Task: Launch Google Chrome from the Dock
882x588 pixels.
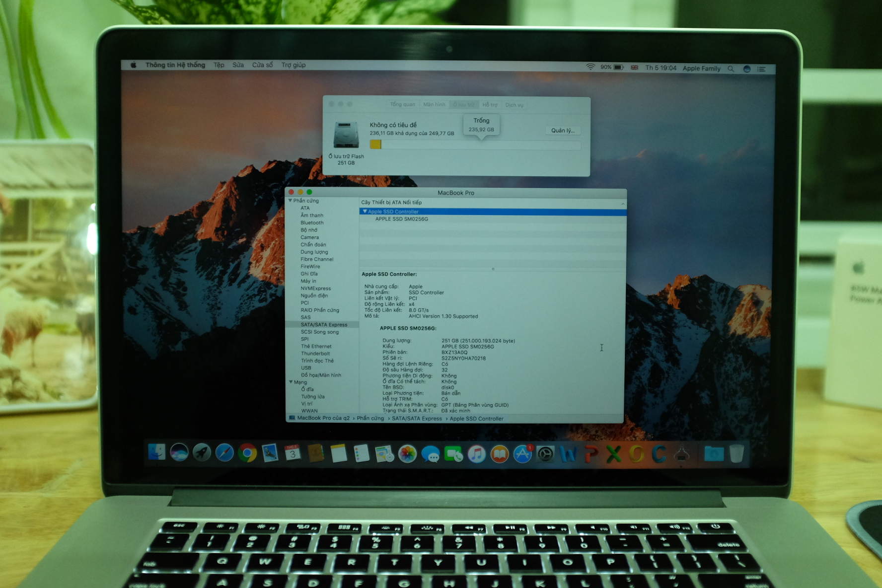Action: pos(247,453)
